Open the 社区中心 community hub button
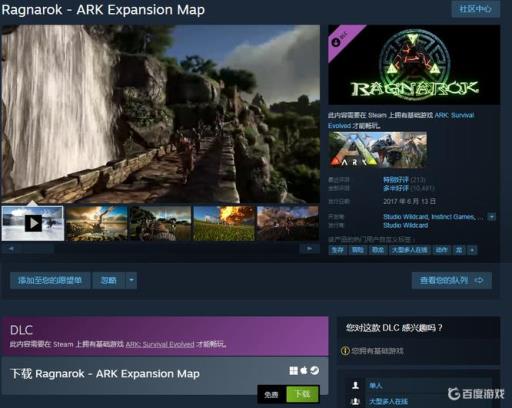This screenshot has height=408, width=512. point(476,9)
